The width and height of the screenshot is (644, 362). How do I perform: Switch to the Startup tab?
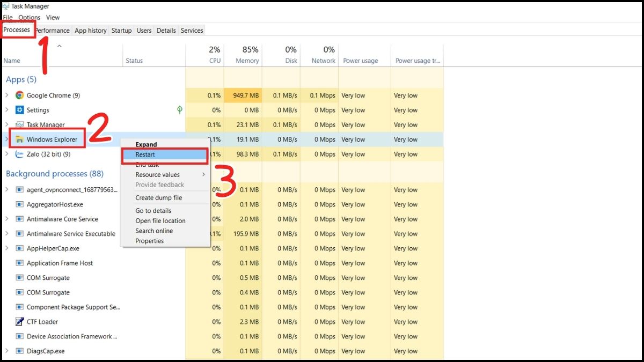click(x=121, y=30)
